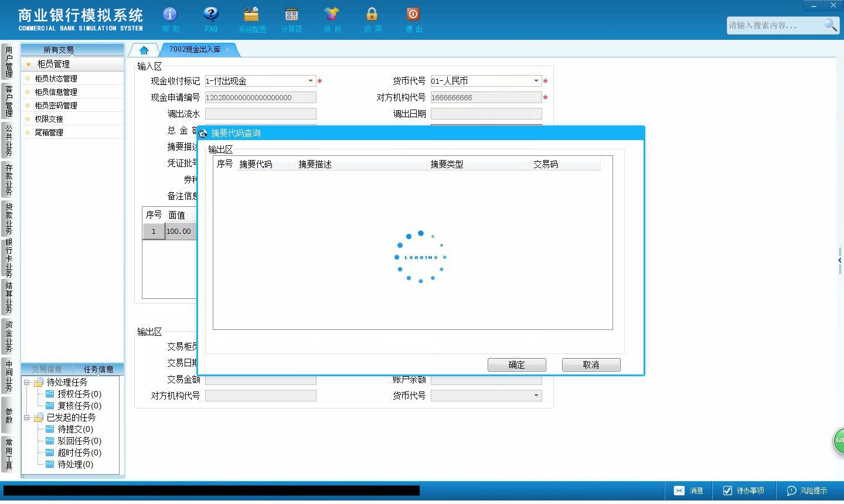Switch to 银行卡业务 side tab
The width and height of the screenshot is (844, 504).
[9, 258]
